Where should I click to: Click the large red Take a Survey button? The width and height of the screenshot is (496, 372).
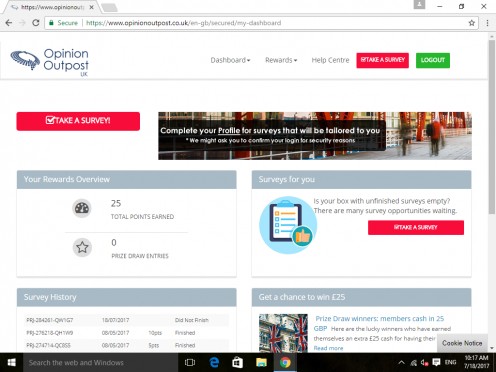pos(78,121)
